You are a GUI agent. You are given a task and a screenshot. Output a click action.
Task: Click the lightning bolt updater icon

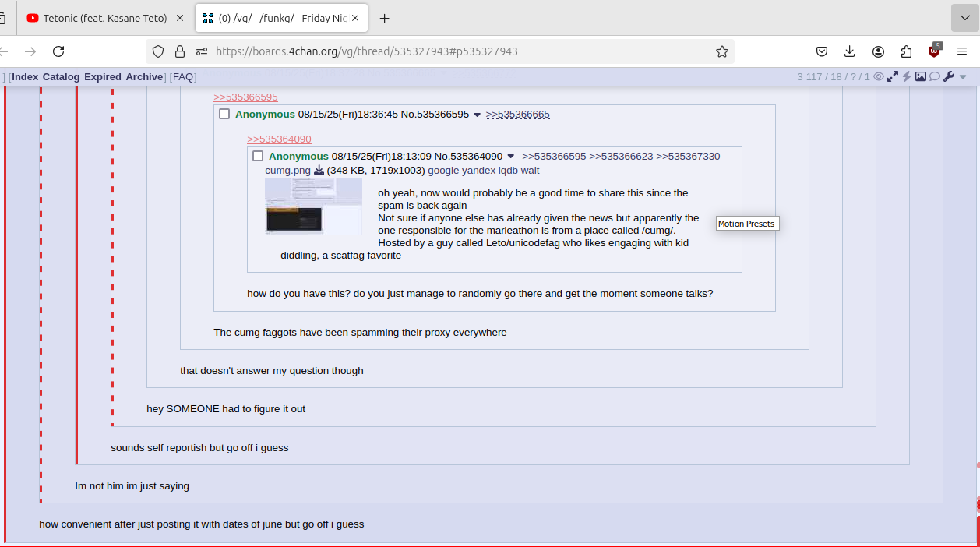pyautogui.click(x=907, y=76)
